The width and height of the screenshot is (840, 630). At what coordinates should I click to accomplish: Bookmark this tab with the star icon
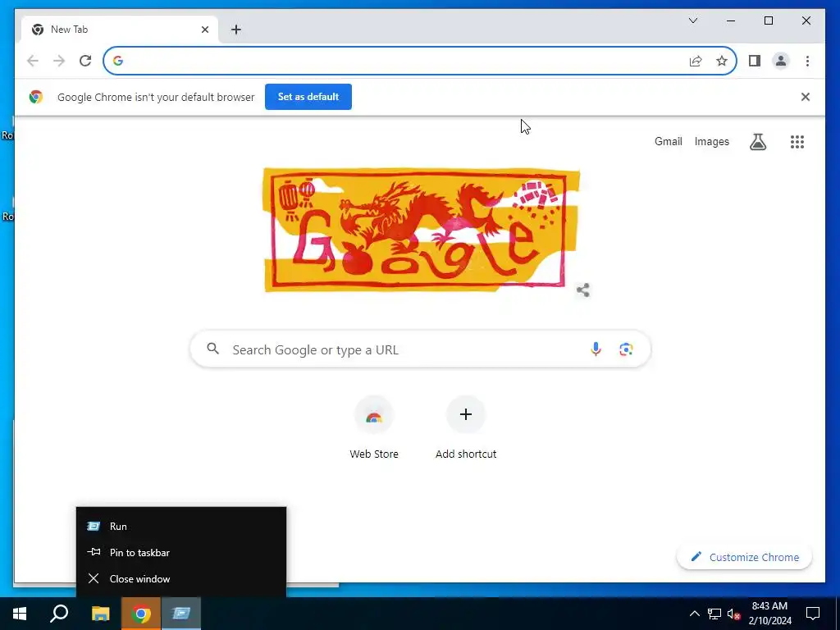point(722,61)
